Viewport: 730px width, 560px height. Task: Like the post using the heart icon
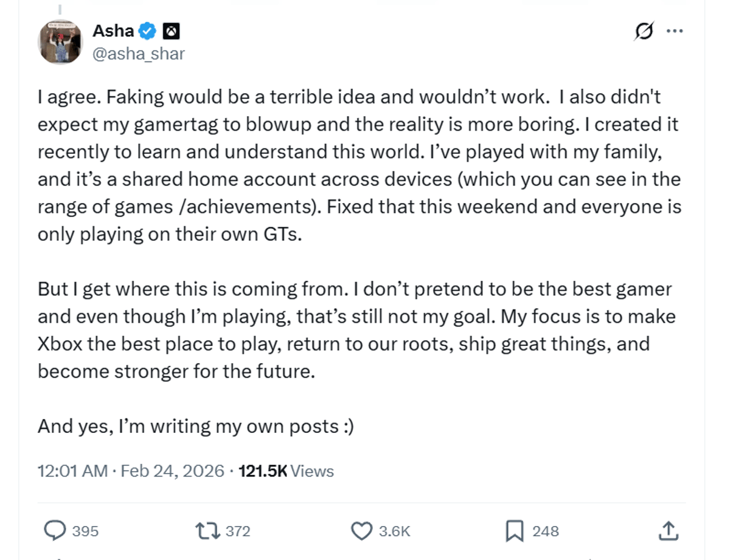(362, 530)
